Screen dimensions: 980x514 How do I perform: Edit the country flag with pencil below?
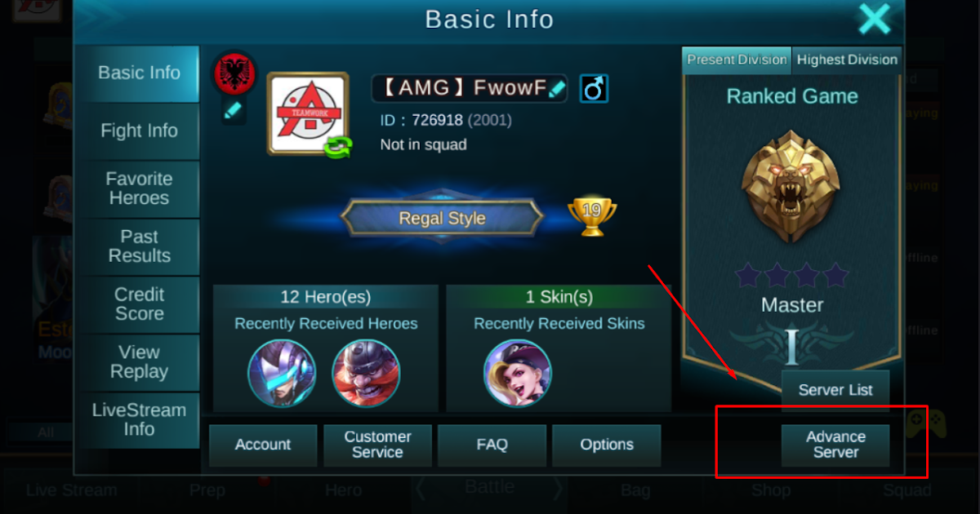tap(233, 110)
